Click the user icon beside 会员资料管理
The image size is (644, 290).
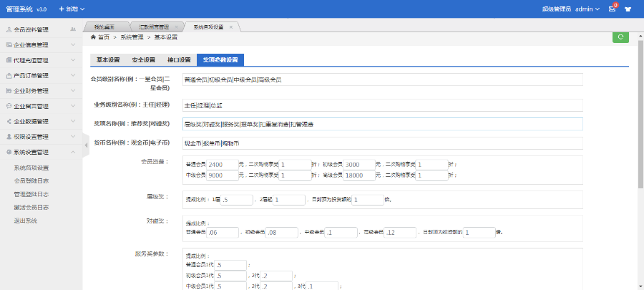(x=9, y=29)
